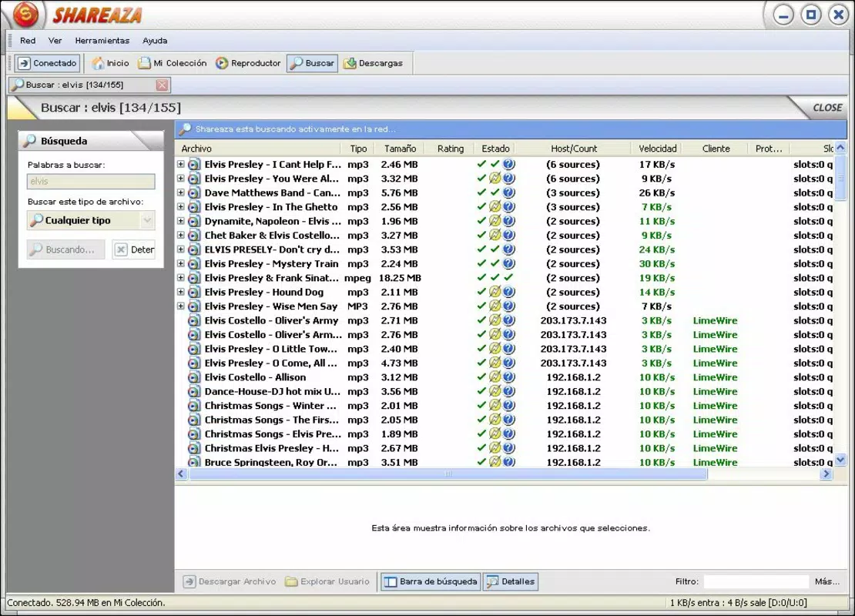Expand 'Chet Baker & Elvis Costello' row
This screenshot has width=855, height=616.
pos(180,235)
